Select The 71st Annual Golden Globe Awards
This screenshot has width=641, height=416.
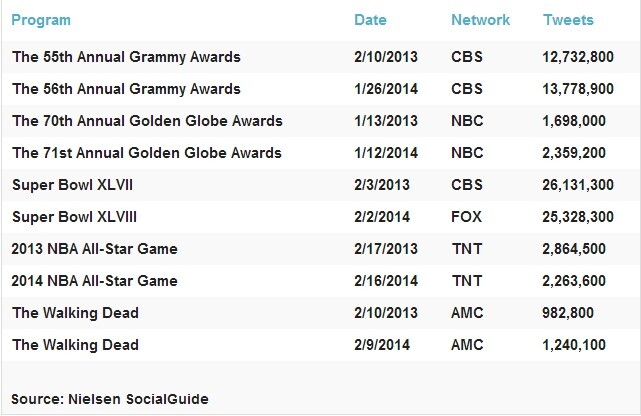point(146,153)
